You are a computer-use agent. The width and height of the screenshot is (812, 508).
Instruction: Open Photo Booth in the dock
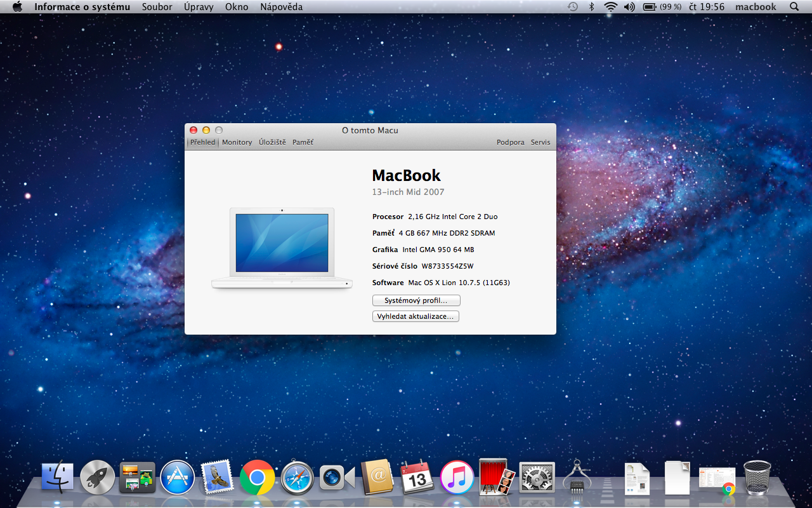point(497,478)
